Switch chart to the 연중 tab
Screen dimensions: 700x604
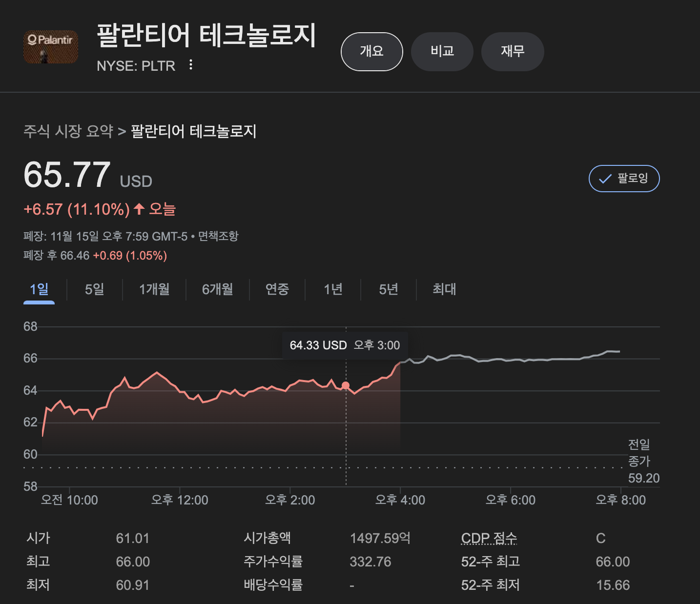click(277, 289)
